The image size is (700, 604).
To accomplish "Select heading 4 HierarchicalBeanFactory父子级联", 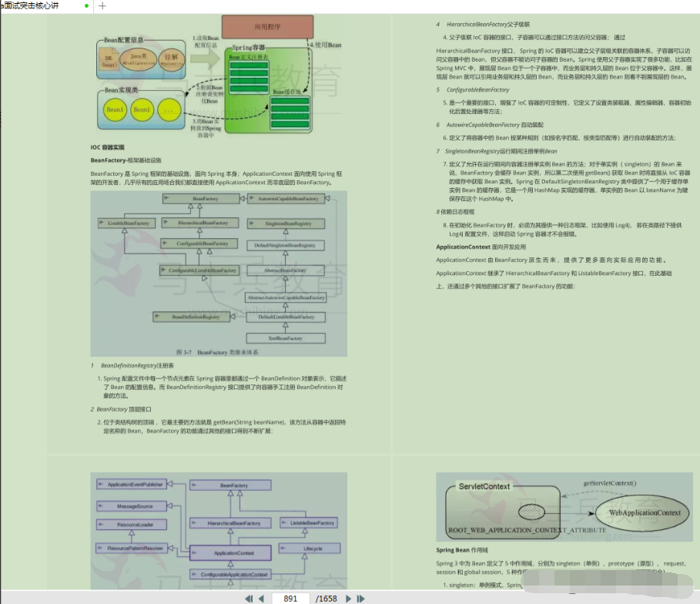I will [483, 25].
